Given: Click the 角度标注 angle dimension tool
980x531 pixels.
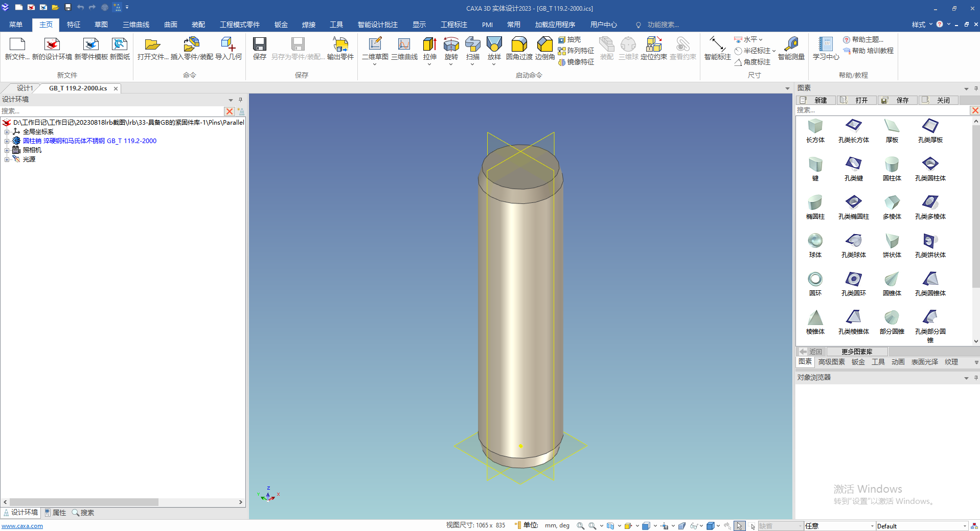Looking at the screenshot, I should (x=753, y=62).
